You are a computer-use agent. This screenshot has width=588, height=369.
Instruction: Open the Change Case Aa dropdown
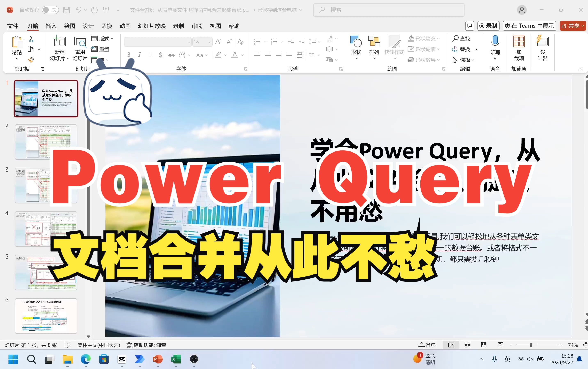click(x=202, y=55)
